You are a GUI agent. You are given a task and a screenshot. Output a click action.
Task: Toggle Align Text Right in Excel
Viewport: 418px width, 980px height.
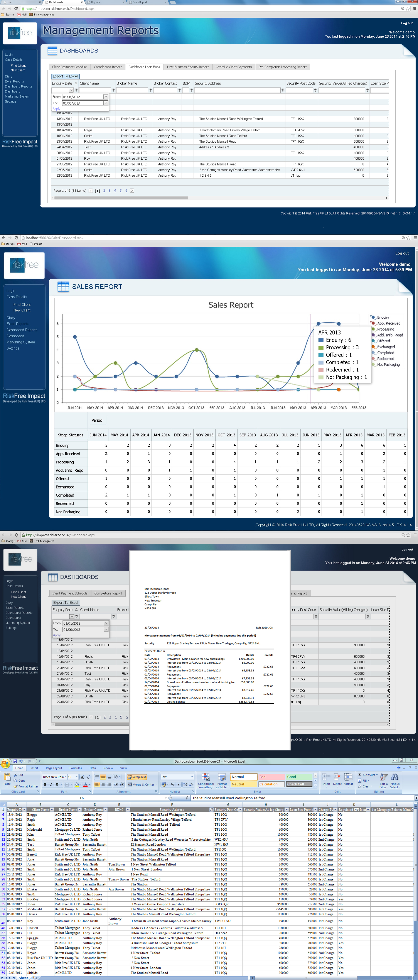pos(109,784)
